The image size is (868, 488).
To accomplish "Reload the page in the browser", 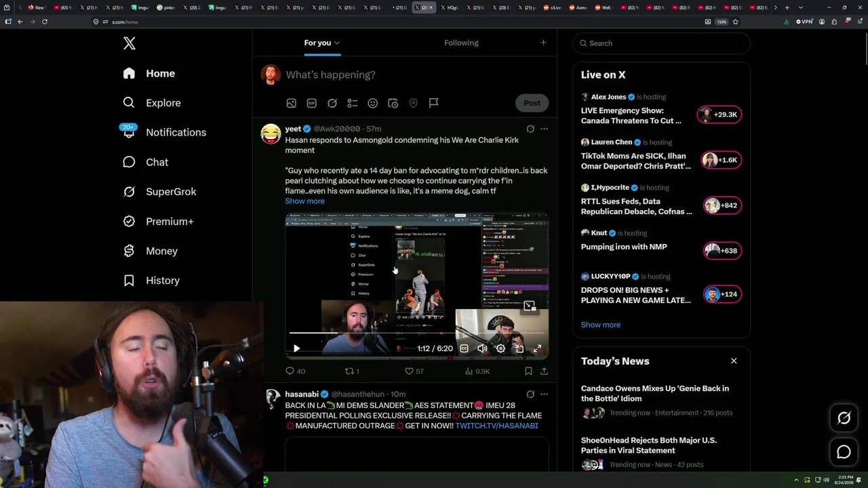I will (x=45, y=22).
